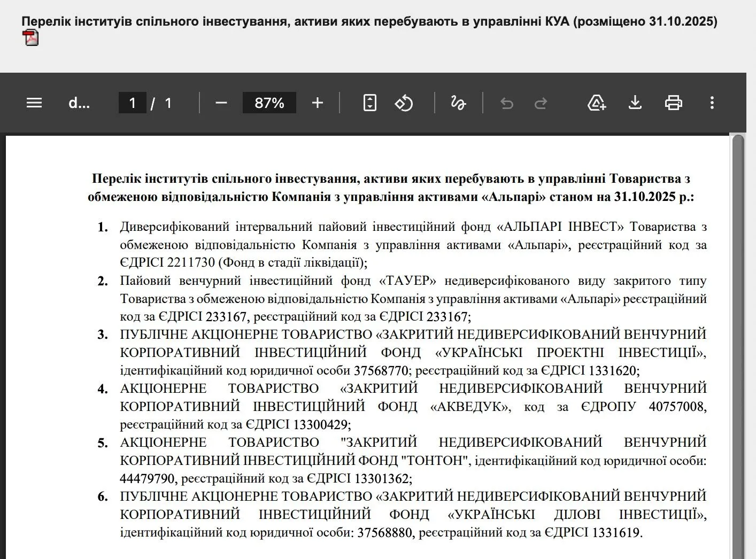The image size is (756, 559).
Task: Click the PDF vertical scrollbar thumb
Action: 738,347
